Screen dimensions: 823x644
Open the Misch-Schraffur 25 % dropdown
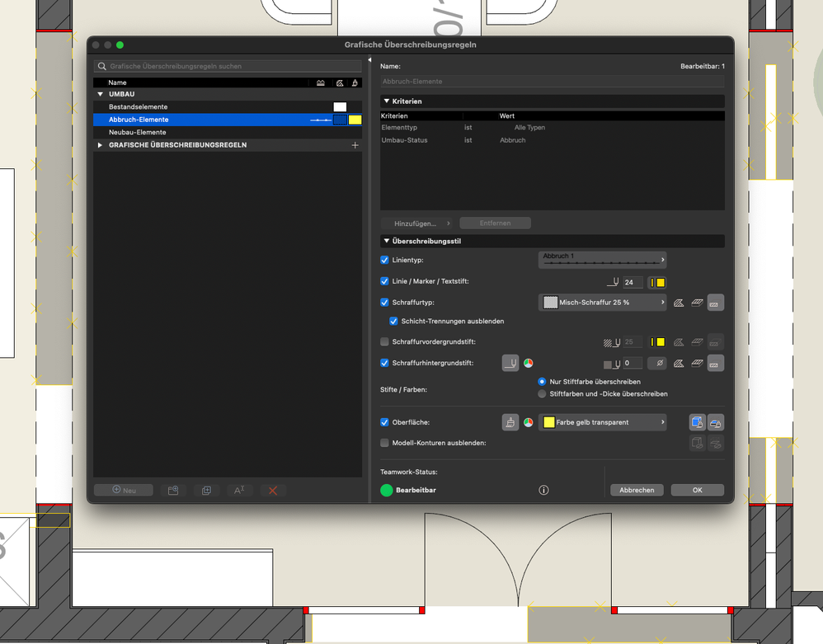[603, 303]
